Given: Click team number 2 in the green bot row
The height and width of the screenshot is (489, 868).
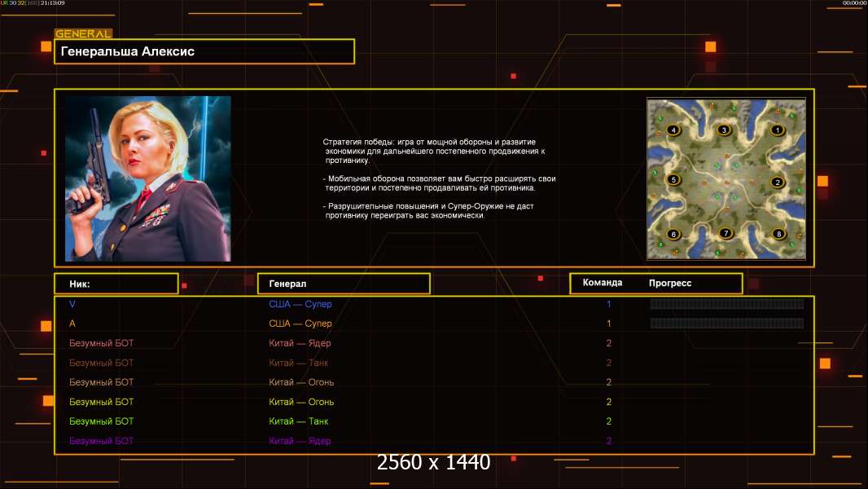Looking at the screenshot, I should point(608,421).
